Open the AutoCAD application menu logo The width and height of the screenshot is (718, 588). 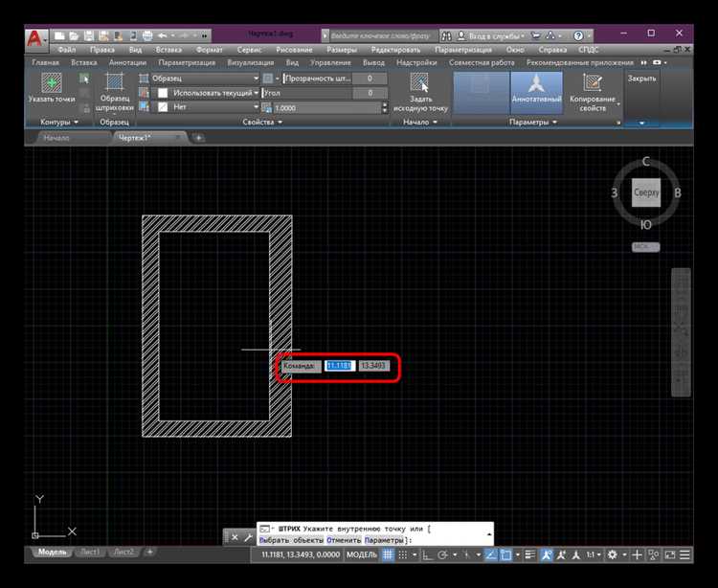pos(36,39)
